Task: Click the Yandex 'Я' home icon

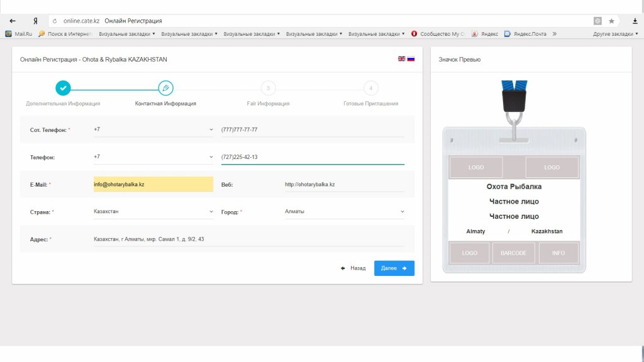Action: coord(35,21)
